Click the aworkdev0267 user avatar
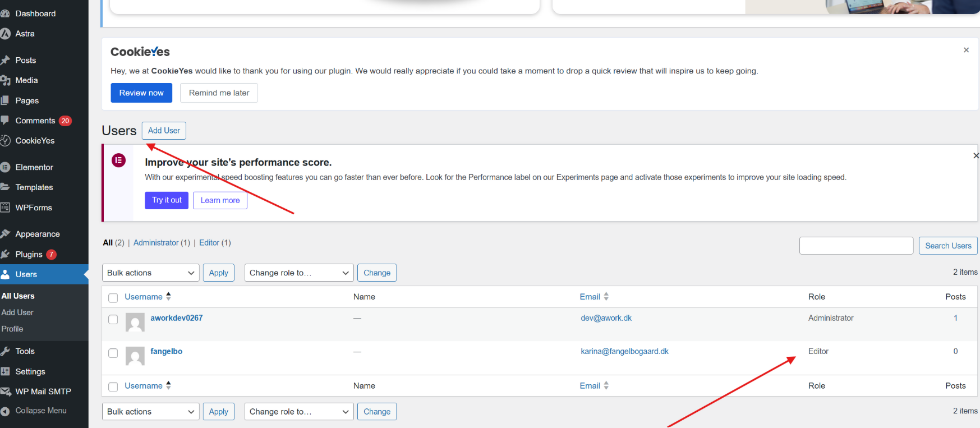980x428 pixels. [135, 323]
